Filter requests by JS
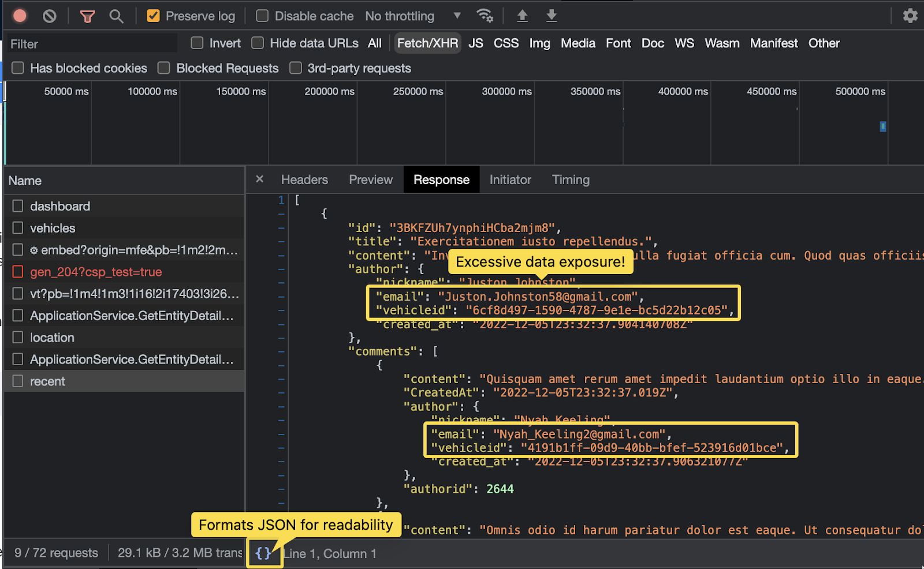This screenshot has height=569, width=924. click(x=476, y=43)
